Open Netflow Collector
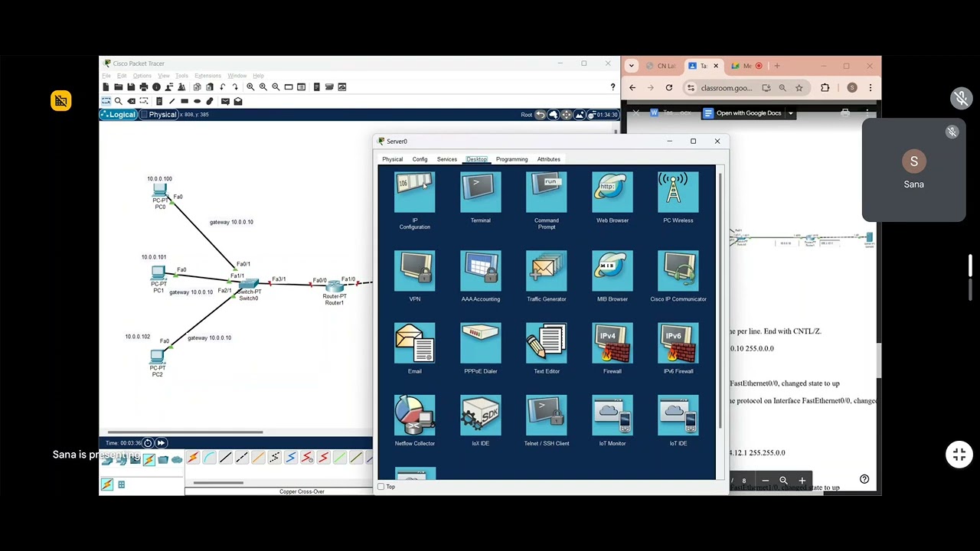Image resolution: width=980 pixels, height=551 pixels. 414,416
